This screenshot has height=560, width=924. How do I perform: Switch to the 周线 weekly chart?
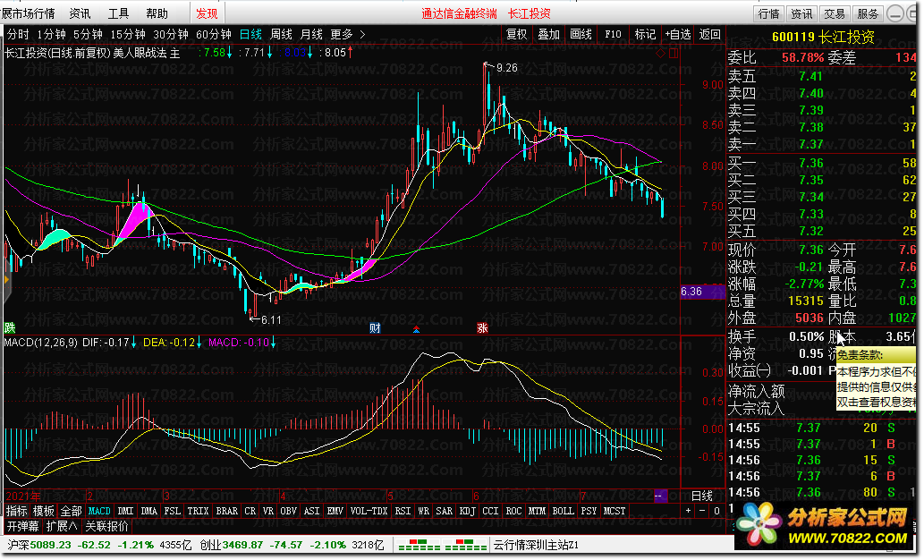[281, 35]
